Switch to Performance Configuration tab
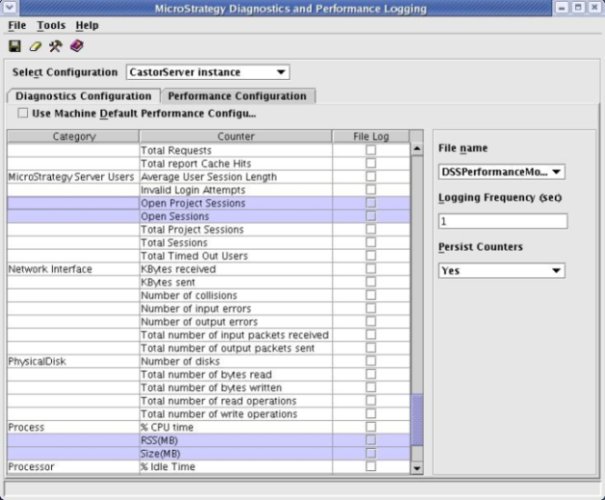The height and width of the screenshot is (500, 605). pyautogui.click(x=237, y=96)
